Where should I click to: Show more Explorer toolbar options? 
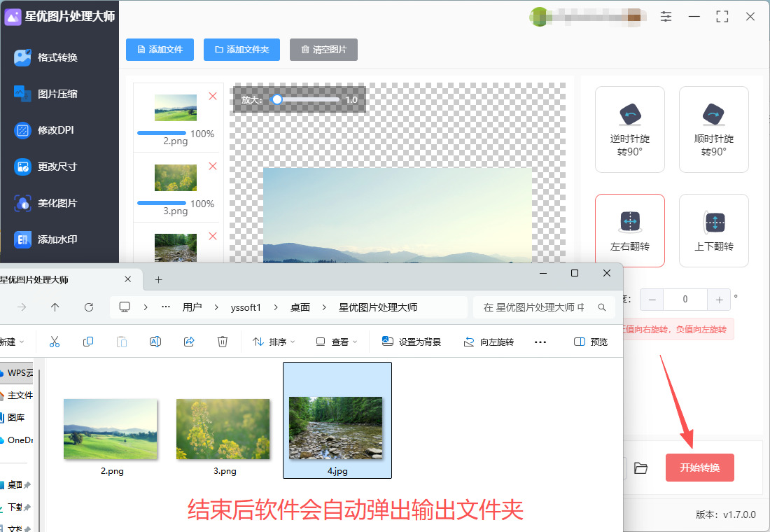(540, 342)
